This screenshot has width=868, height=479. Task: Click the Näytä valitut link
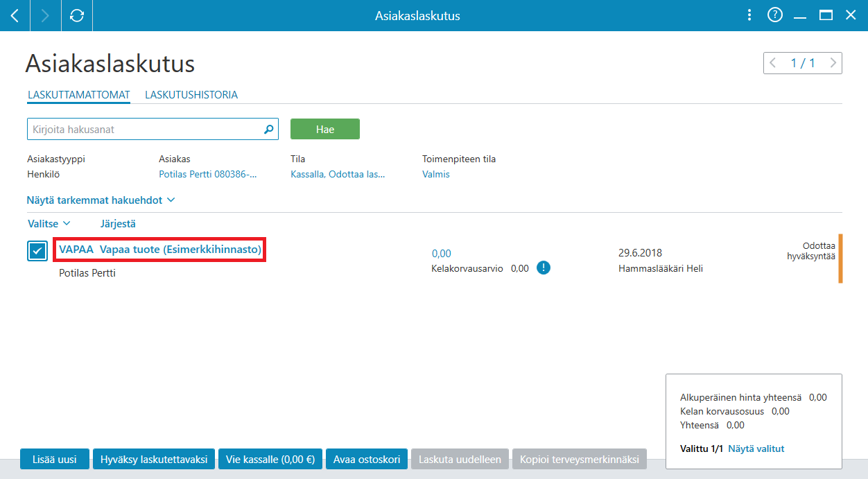(x=756, y=448)
